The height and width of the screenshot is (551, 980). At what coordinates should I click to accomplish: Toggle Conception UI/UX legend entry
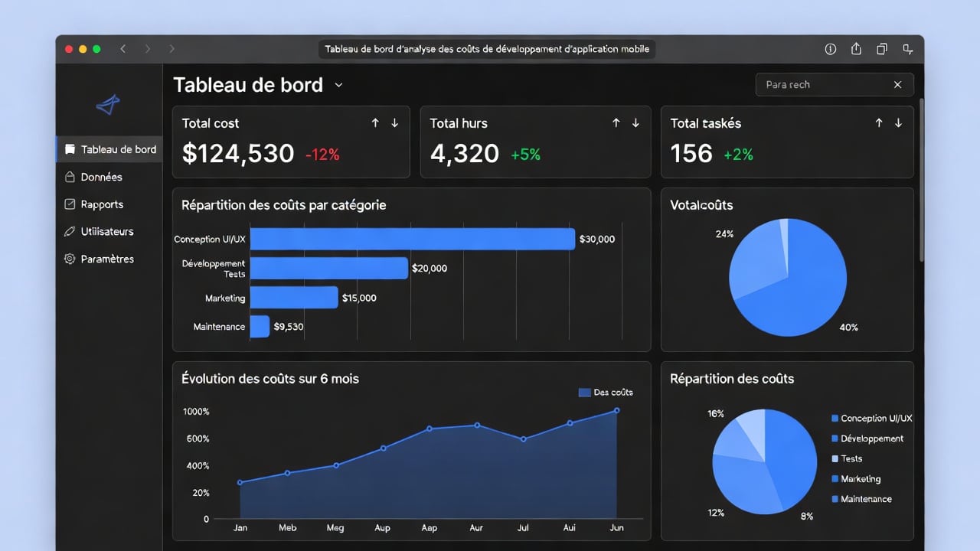pos(871,419)
